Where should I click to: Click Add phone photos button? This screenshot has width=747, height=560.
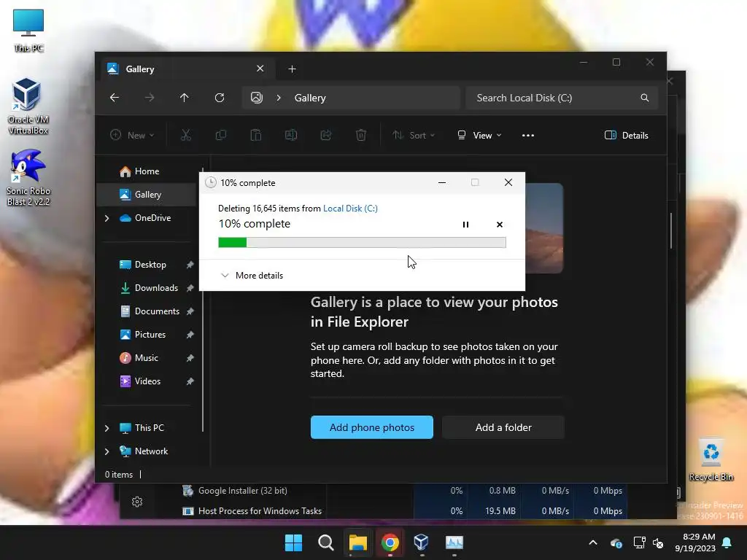[371, 427]
